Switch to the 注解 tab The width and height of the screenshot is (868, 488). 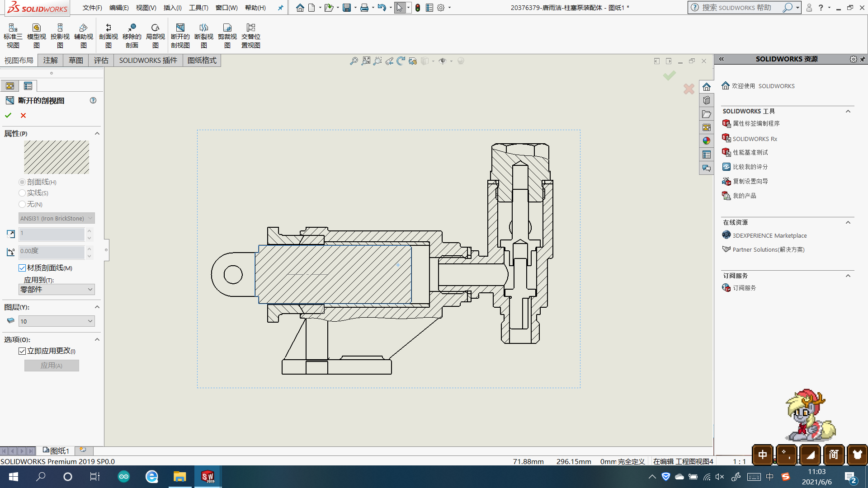[51, 61]
